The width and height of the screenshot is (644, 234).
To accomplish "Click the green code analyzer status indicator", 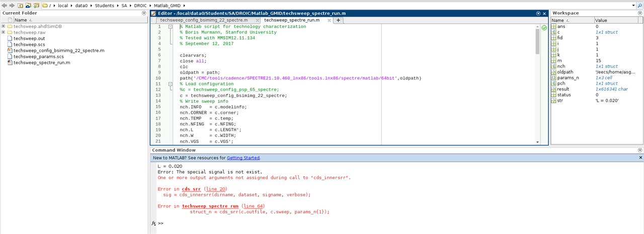I will pyautogui.click(x=544, y=28).
